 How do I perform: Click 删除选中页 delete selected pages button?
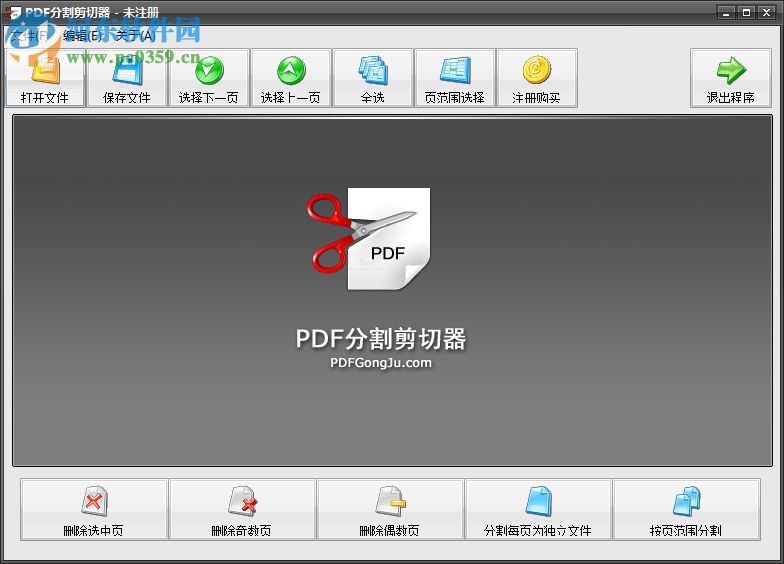(x=94, y=510)
